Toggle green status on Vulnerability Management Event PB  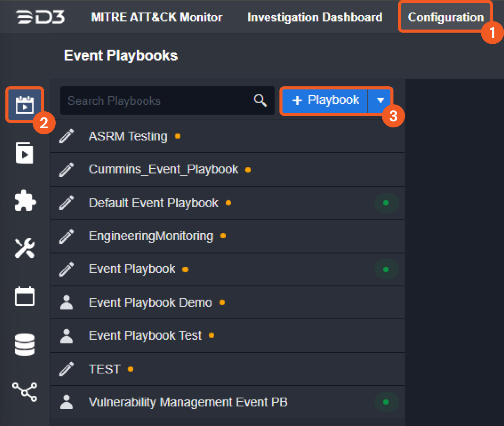(386, 402)
